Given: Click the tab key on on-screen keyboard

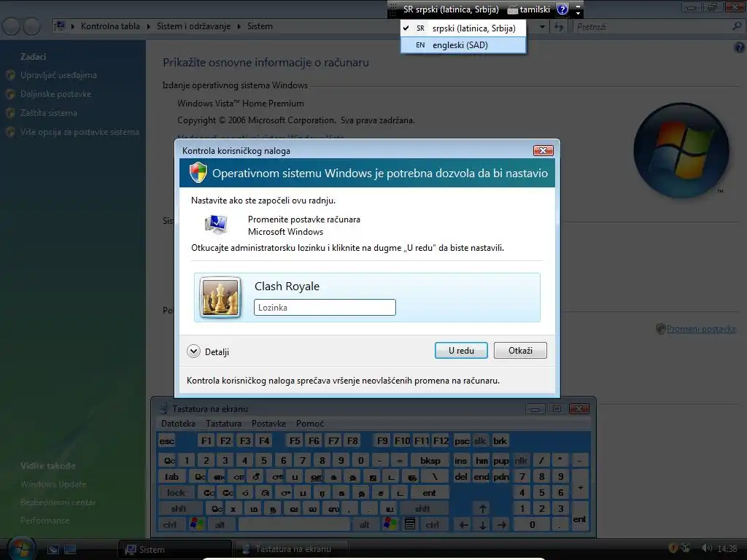Looking at the screenshot, I should 171,477.
